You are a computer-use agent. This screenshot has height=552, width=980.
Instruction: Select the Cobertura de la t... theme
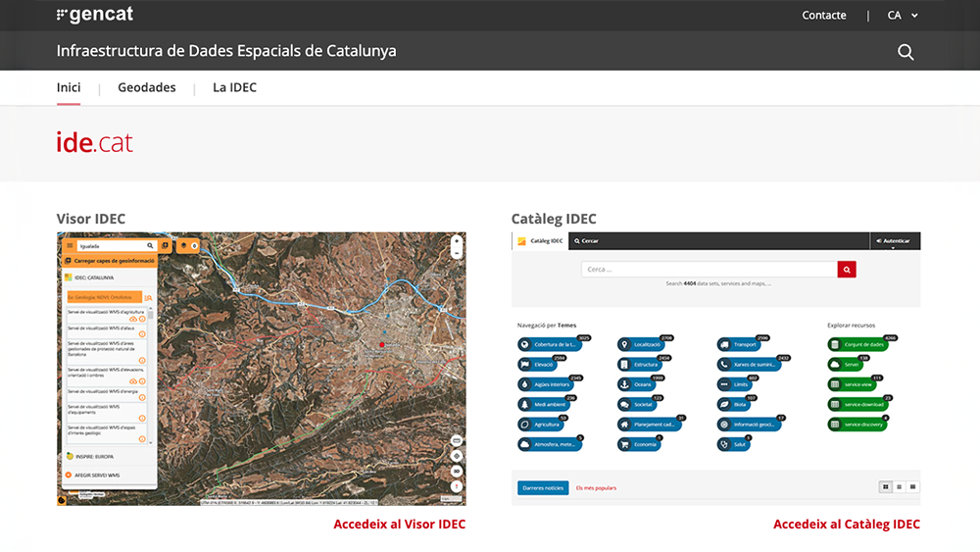[x=548, y=344]
